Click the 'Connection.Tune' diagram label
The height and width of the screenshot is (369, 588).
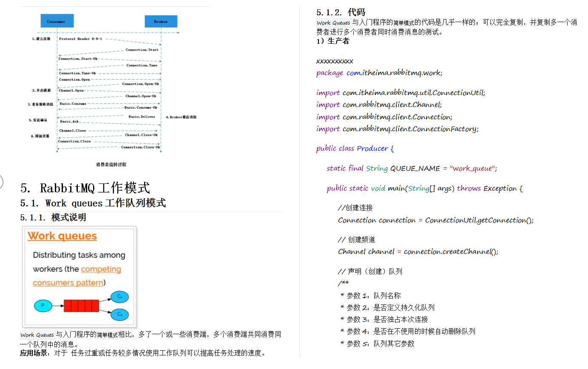142,65
